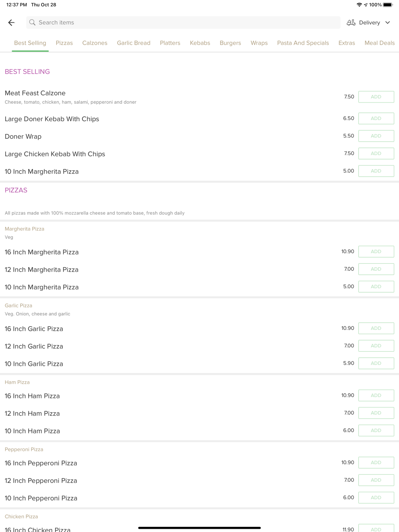399x532 pixels.
Task: Tap the Wi-Fi status icon
Action: [x=359, y=5]
